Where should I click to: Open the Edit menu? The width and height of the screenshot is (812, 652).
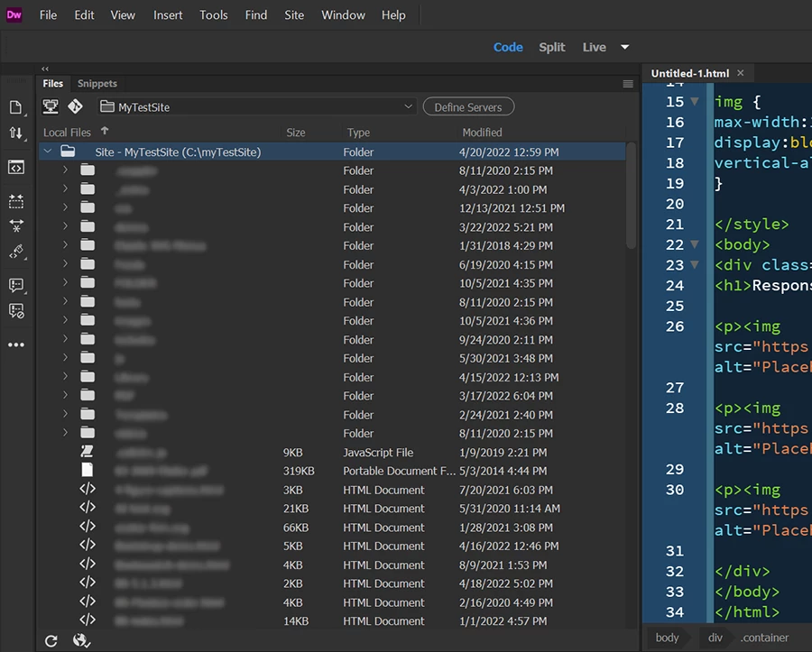84,15
